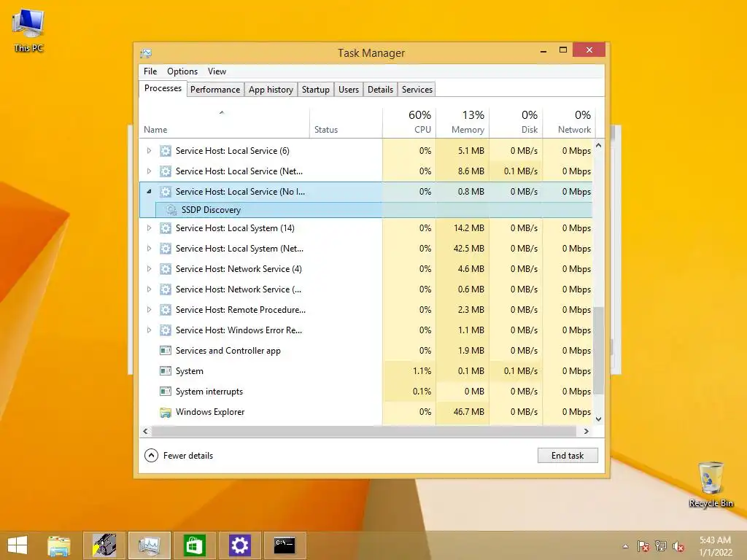This screenshot has height=560, width=747.
Task: Collapse Service Host: Local Service (No I...
Action: point(149,192)
